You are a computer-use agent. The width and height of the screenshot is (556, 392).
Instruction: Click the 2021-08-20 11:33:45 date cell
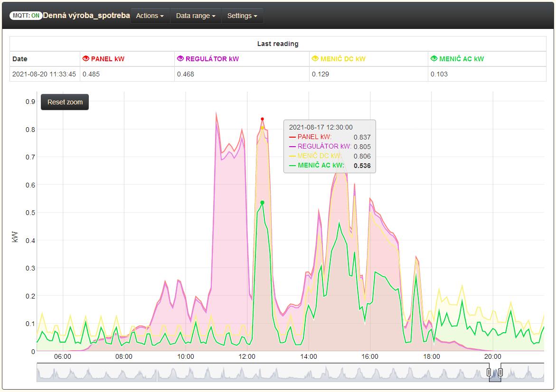pyautogui.click(x=44, y=74)
